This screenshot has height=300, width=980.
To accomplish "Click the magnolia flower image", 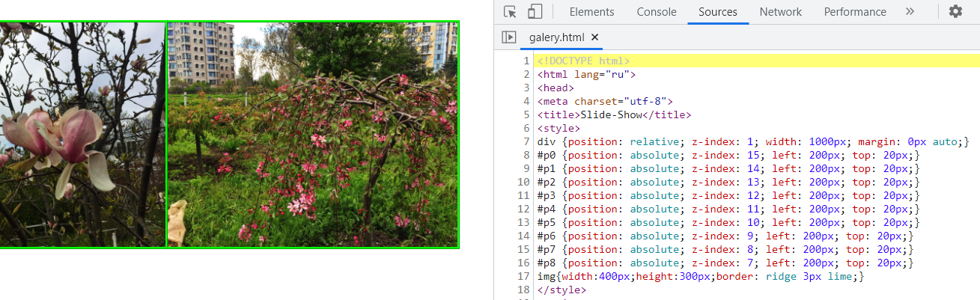I will pyautogui.click(x=82, y=135).
